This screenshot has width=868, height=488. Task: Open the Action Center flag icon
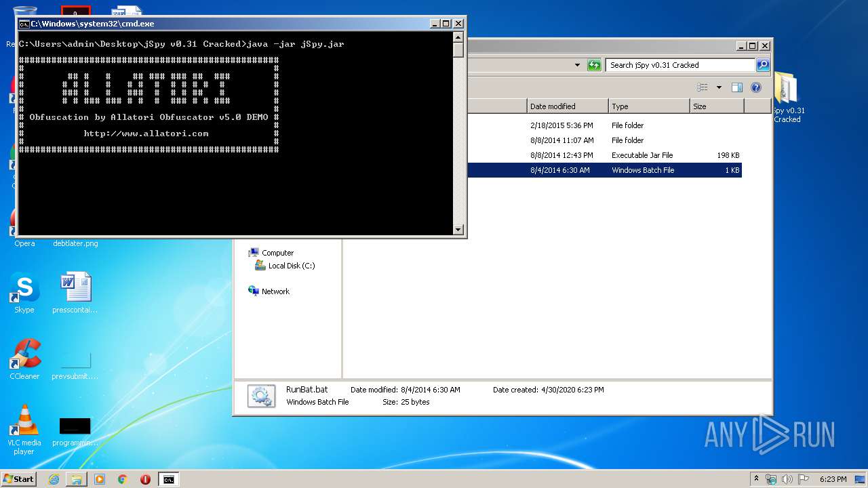803,479
